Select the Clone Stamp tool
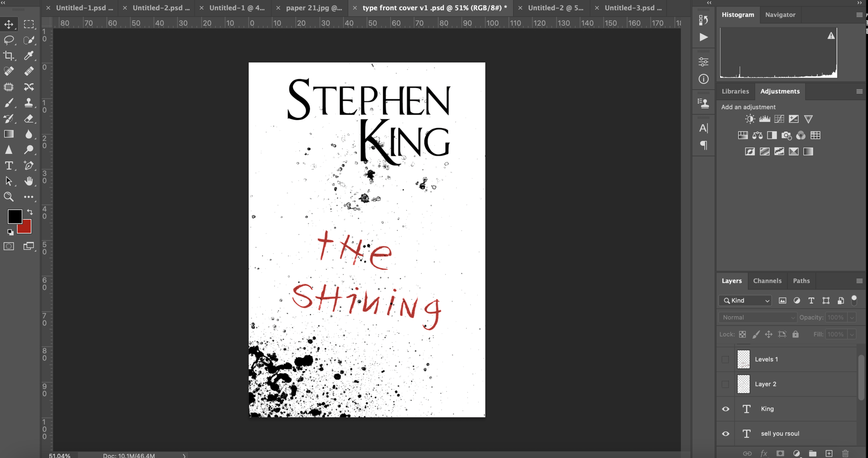 29,103
